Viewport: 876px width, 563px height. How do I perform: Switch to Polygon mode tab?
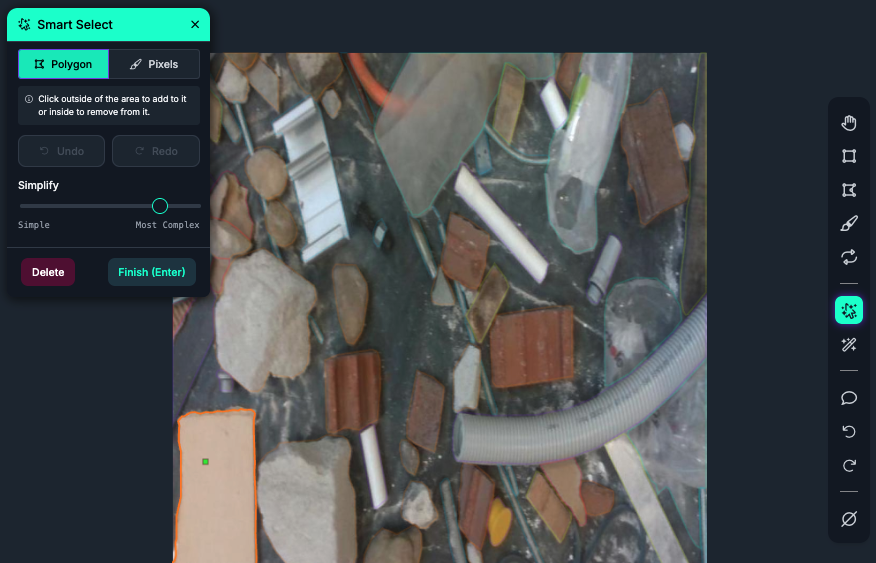[63, 64]
